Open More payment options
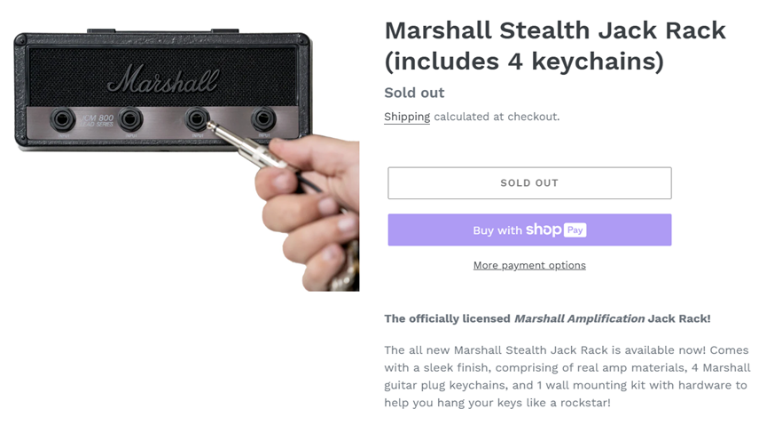Image resolution: width=759 pixels, height=430 pixels. pos(529,265)
